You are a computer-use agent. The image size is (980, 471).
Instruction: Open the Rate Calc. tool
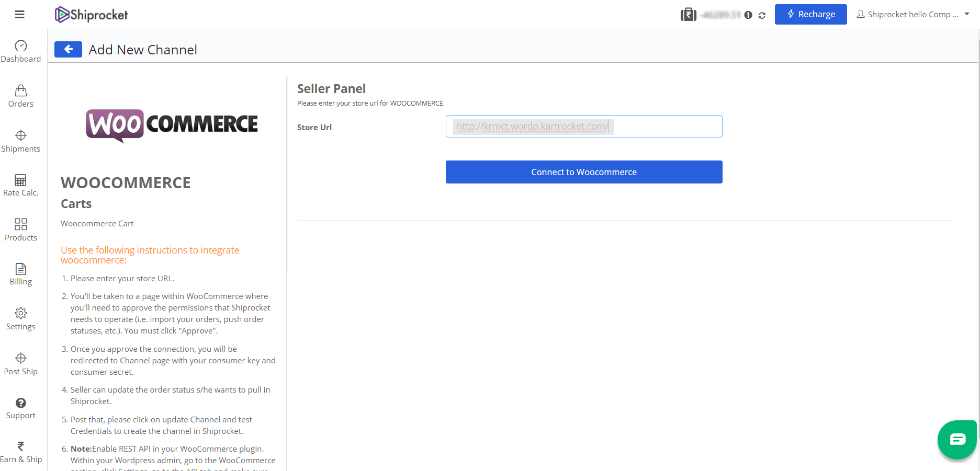(20, 184)
